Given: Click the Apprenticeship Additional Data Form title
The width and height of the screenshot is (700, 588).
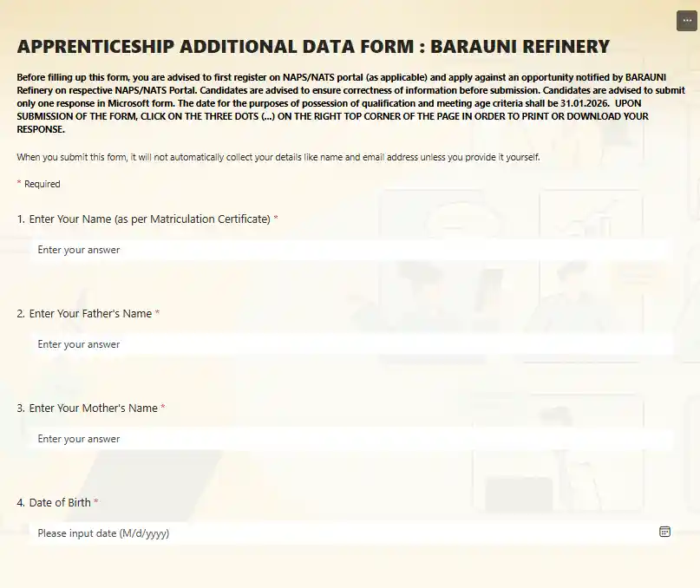Looking at the screenshot, I should [313, 47].
